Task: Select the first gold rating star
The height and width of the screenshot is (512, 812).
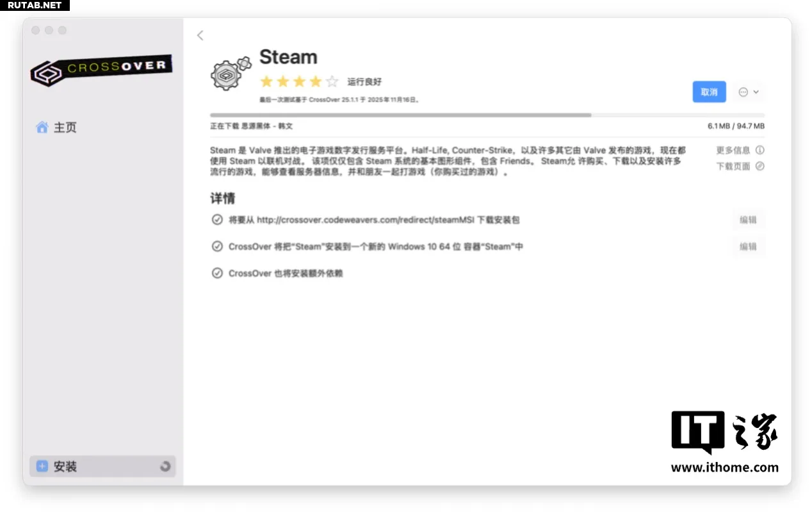Action: pyautogui.click(x=266, y=81)
